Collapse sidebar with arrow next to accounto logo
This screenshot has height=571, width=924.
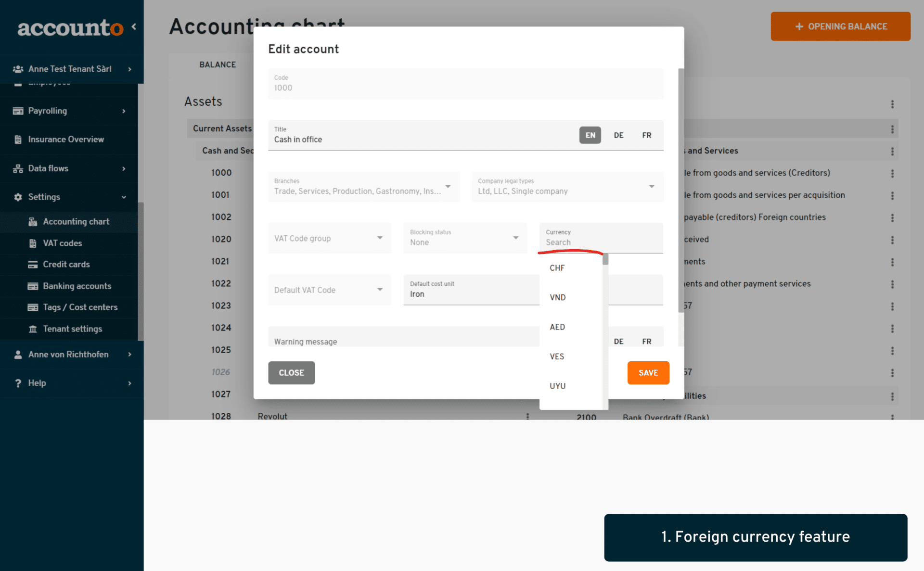coord(134,27)
